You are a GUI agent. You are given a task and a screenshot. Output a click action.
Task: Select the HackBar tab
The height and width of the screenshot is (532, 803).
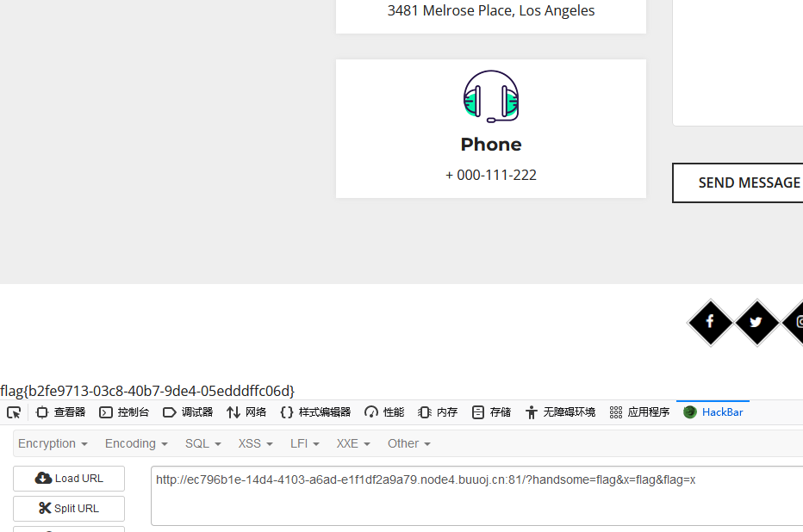click(713, 412)
